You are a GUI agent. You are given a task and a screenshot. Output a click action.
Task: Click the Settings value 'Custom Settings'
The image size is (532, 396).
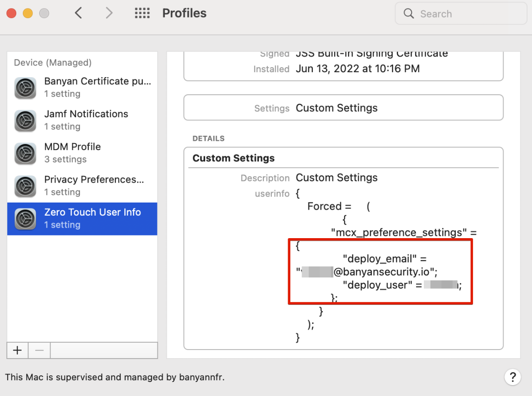tap(337, 108)
